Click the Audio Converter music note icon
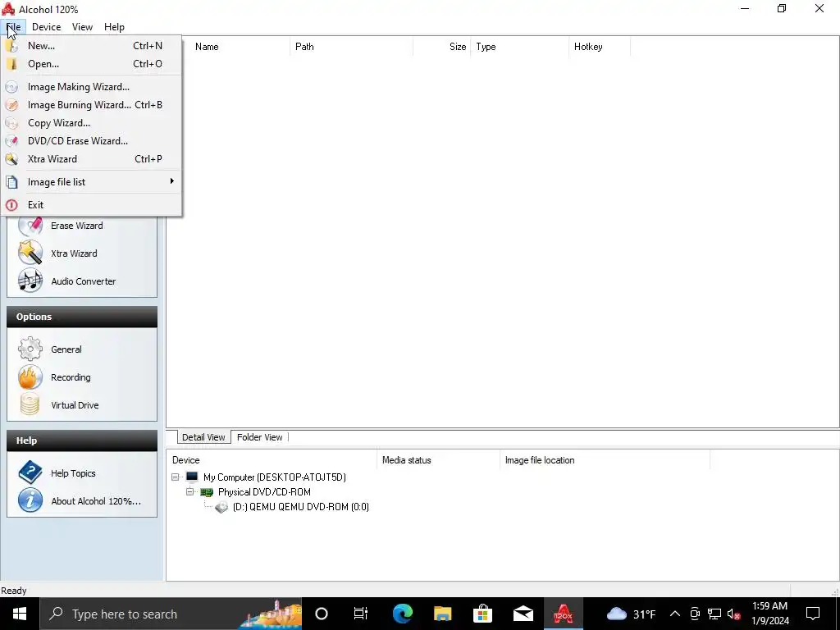Screen dimensions: 840x630 (30, 281)
